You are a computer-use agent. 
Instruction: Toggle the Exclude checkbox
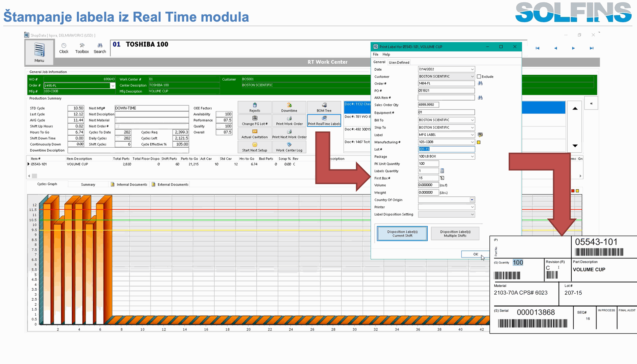(x=479, y=77)
